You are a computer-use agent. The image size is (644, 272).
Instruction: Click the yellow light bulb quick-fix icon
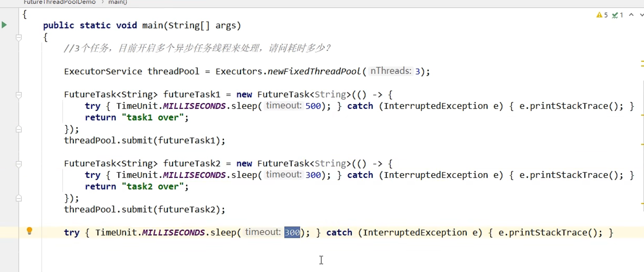pyautogui.click(x=29, y=230)
